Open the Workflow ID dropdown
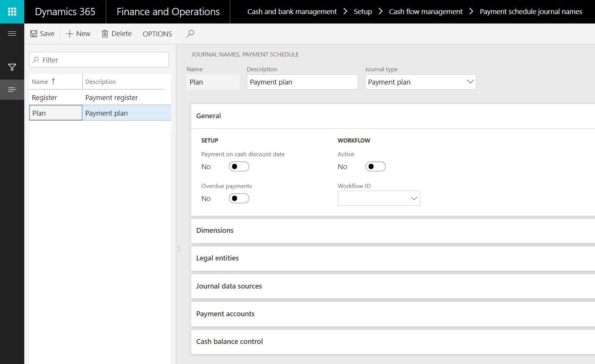The width and height of the screenshot is (595, 364). pos(414,198)
